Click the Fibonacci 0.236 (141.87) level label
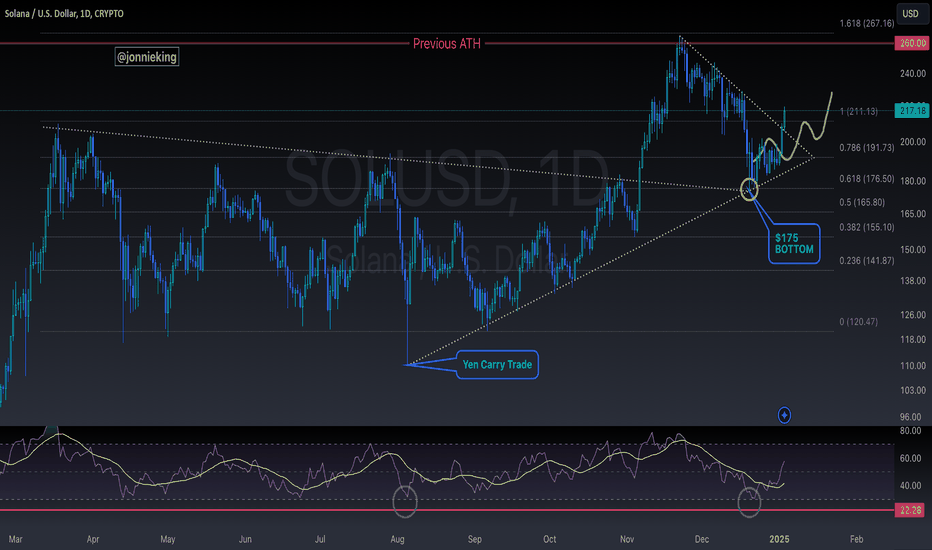Image resolution: width=932 pixels, height=550 pixels. coord(866,260)
